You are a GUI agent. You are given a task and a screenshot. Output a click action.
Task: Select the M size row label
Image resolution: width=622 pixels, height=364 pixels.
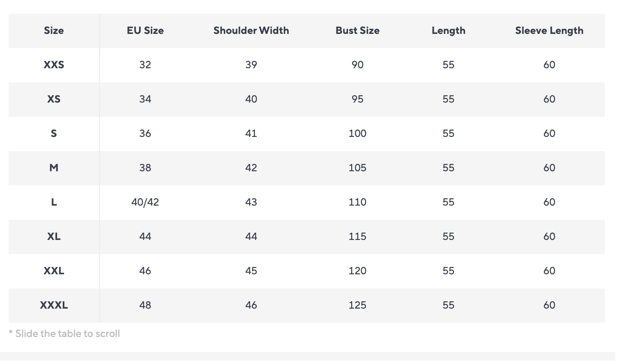pyautogui.click(x=54, y=168)
